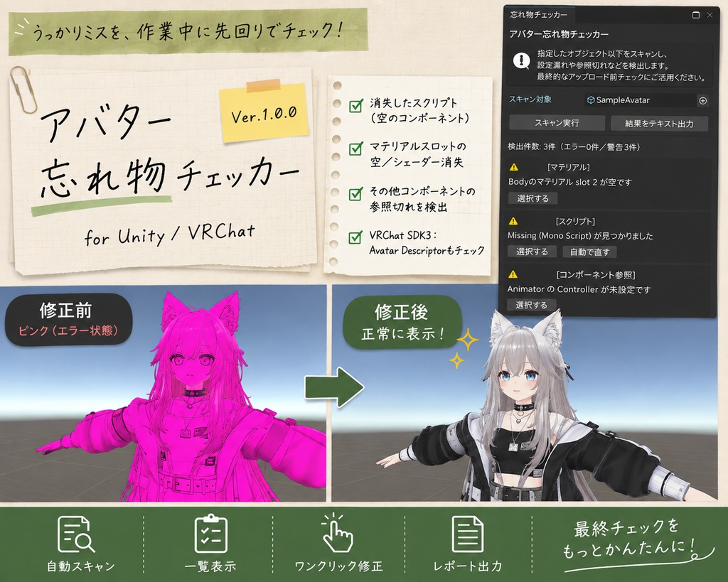The height and width of the screenshot is (582, 728).
Task: Click 自動で直す to auto-fix the missing script
Action: tap(589, 252)
